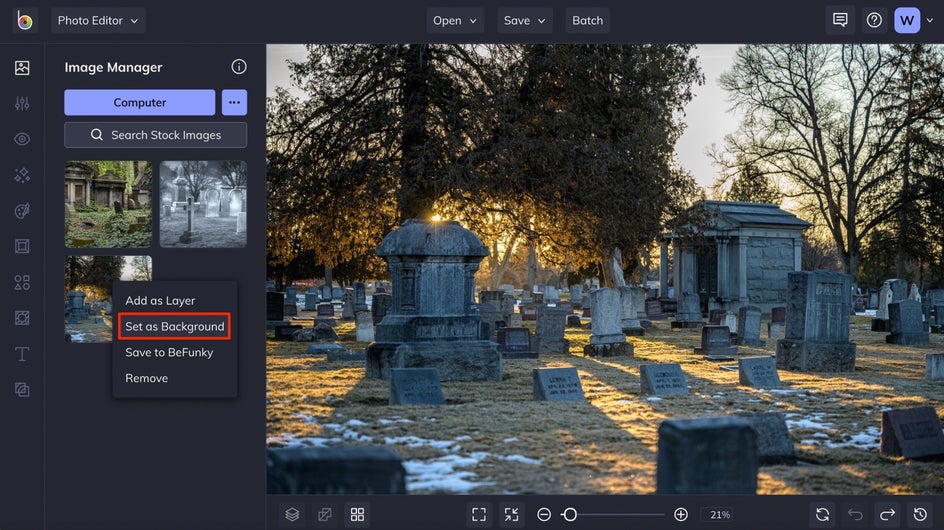Click the 21% zoom value box

[720, 514]
